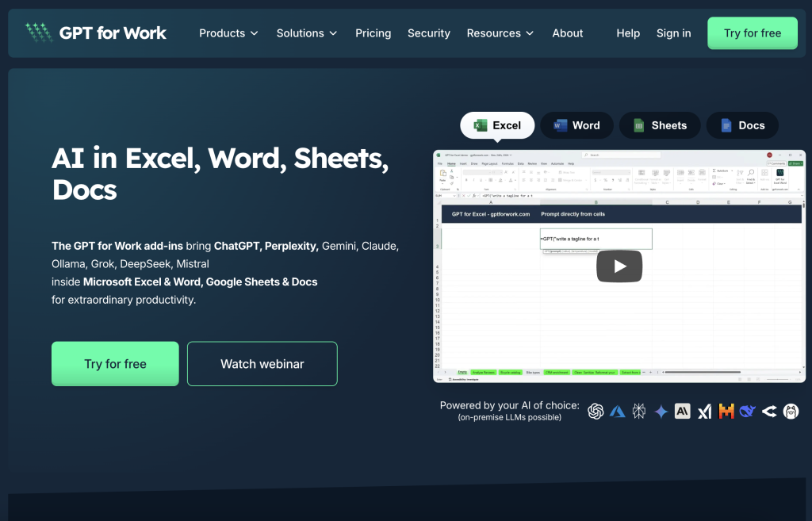Click the Try for free hero button

(115, 363)
